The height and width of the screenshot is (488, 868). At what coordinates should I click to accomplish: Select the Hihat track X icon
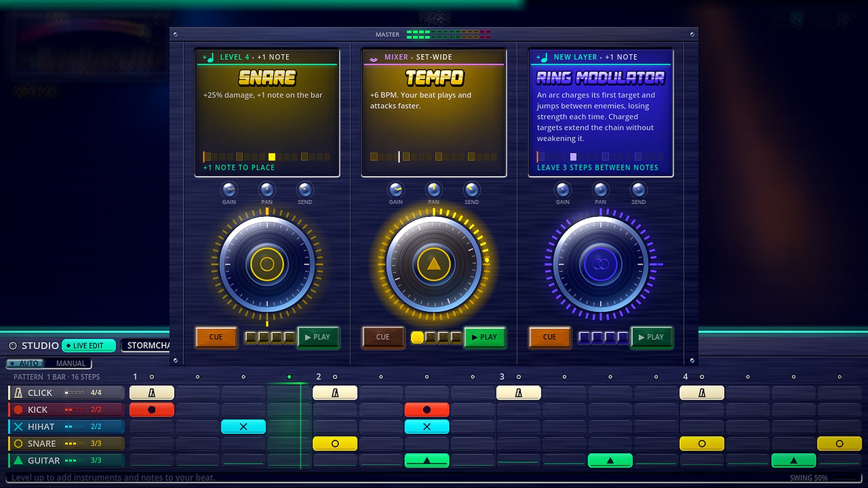click(x=18, y=426)
